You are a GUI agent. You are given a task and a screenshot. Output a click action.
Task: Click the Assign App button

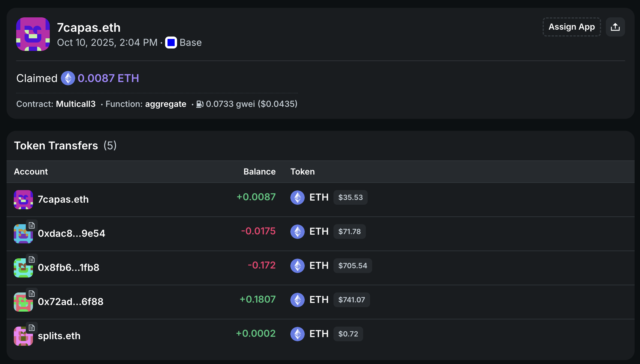coord(571,27)
